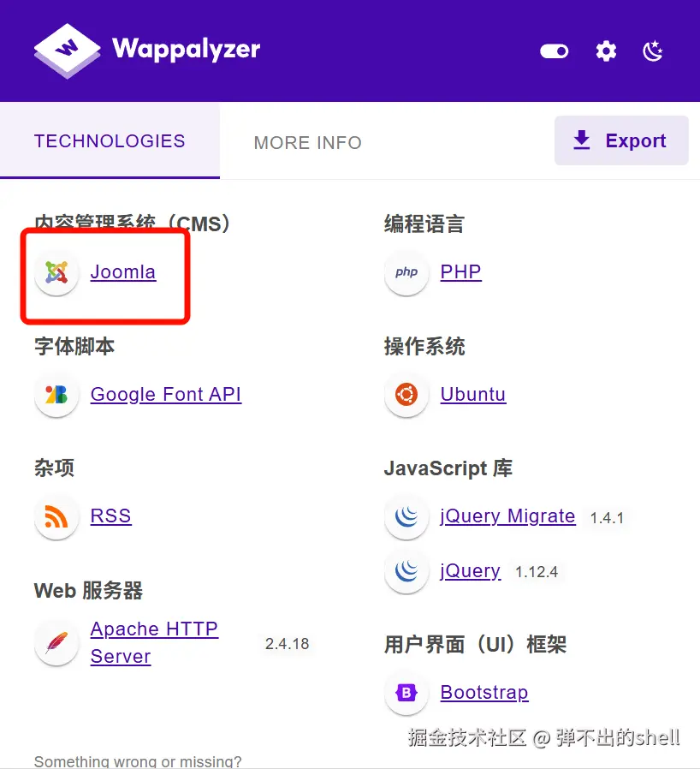Click the jQuery 1.12.4 logo icon
This screenshot has height=769, width=700.
pyautogui.click(x=406, y=571)
